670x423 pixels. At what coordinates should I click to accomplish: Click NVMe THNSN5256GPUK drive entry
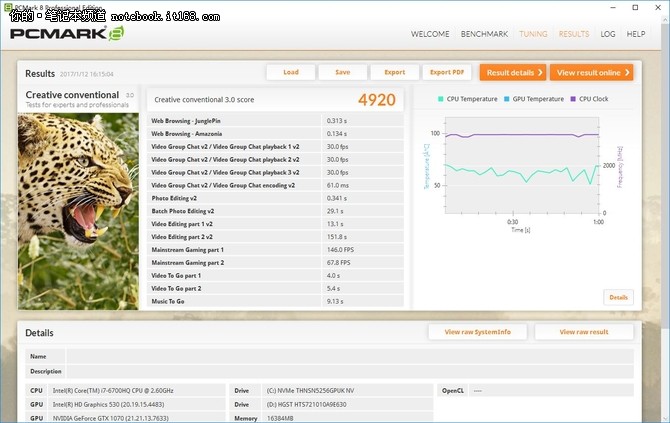click(310, 391)
